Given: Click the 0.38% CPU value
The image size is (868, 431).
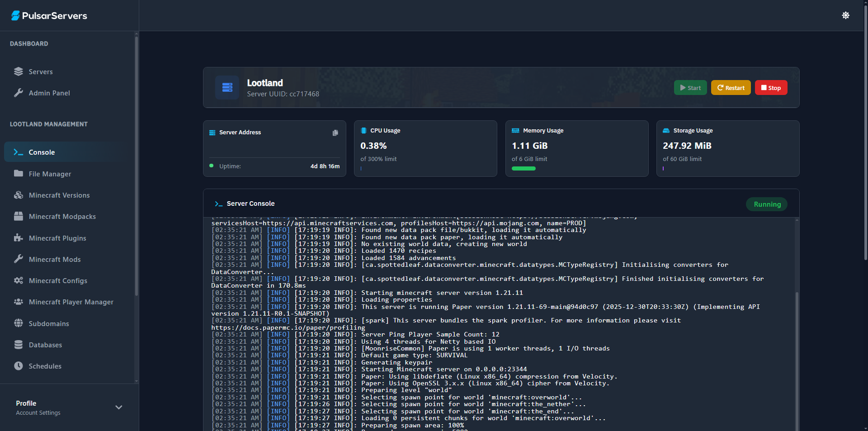Looking at the screenshot, I should tap(373, 146).
